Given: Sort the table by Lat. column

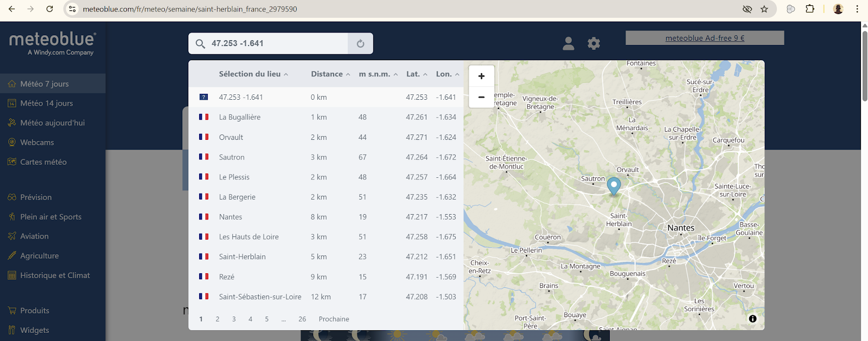Looking at the screenshot, I should click(417, 74).
